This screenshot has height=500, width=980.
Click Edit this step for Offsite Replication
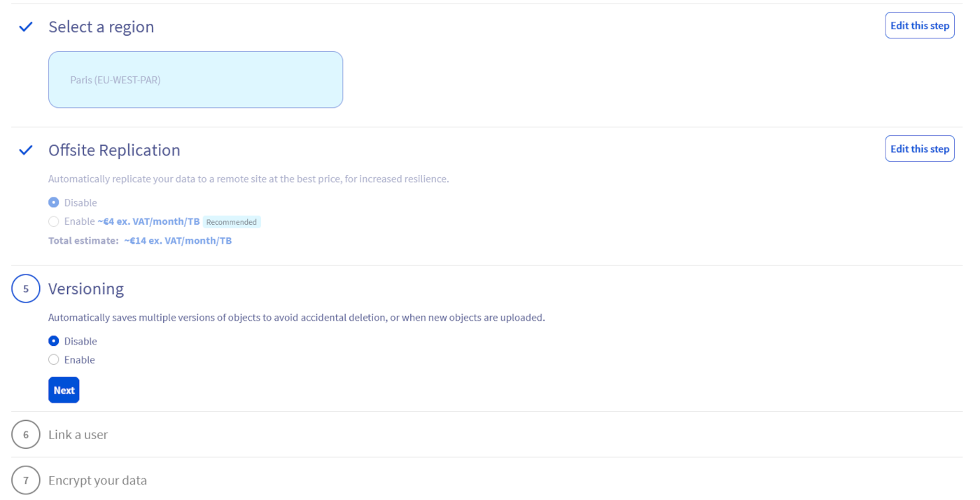919,148
